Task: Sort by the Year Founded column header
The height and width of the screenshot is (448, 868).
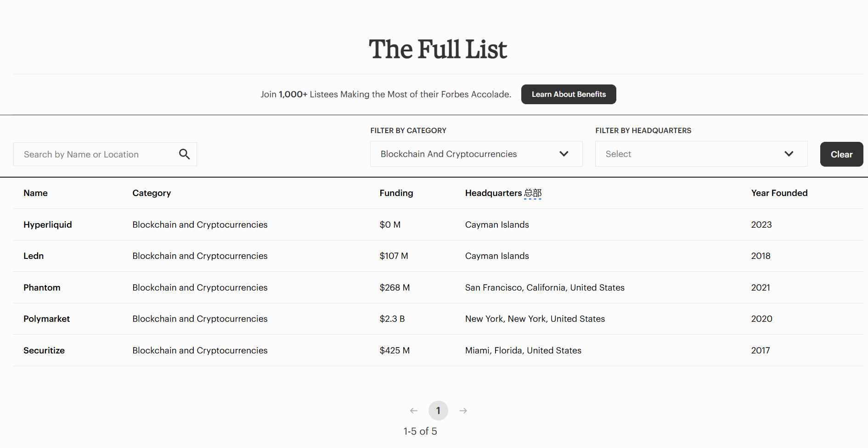Action: 779,193
